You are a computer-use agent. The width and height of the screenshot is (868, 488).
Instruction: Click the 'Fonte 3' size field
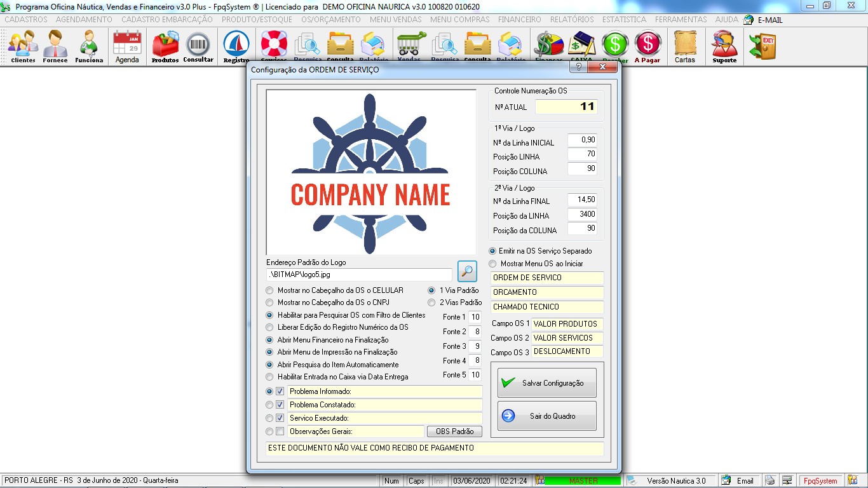(x=475, y=346)
